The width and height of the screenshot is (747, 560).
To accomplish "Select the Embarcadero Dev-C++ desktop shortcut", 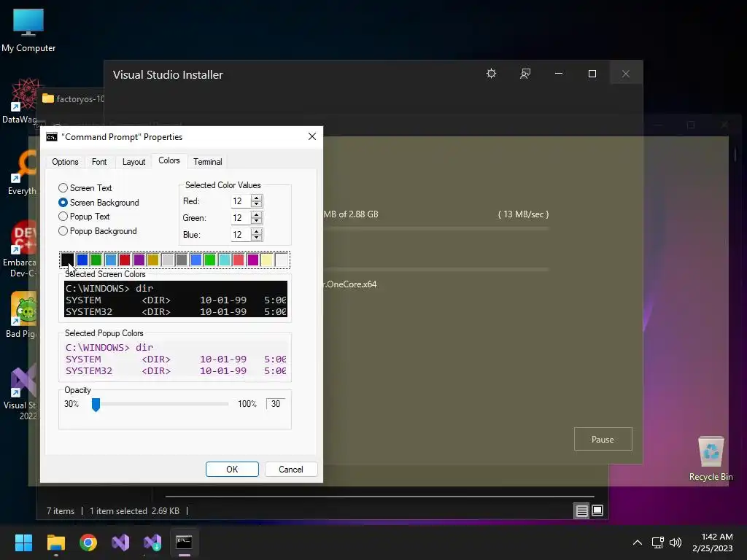I will (19, 249).
